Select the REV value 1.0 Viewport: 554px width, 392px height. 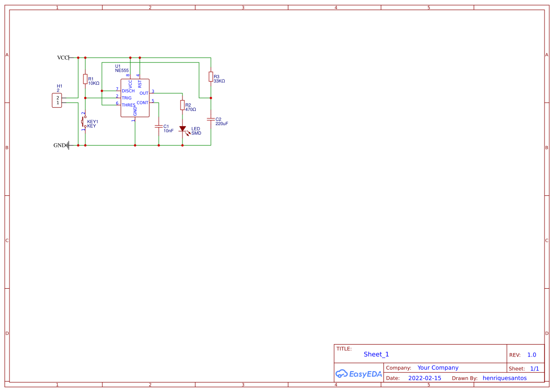tap(531, 354)
